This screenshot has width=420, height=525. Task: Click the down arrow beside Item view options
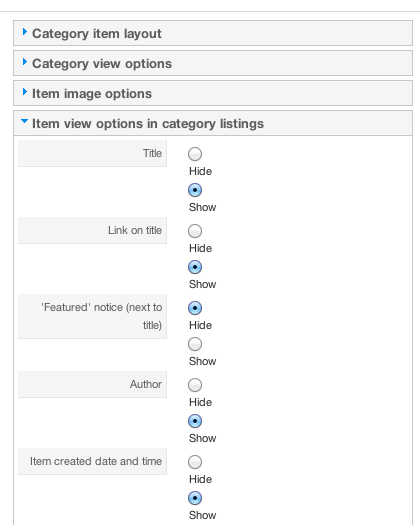pyautogui.click(x=24, y=121)
